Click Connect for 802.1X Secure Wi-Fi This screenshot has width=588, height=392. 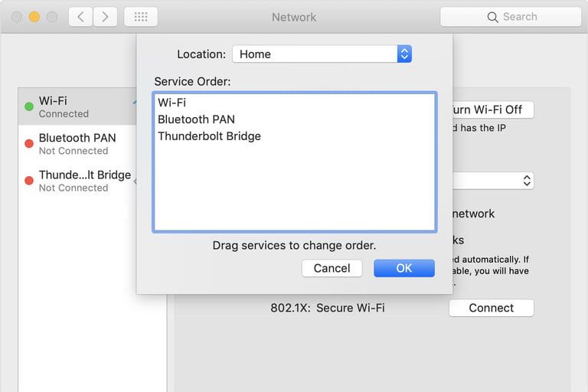click(491, 308)
